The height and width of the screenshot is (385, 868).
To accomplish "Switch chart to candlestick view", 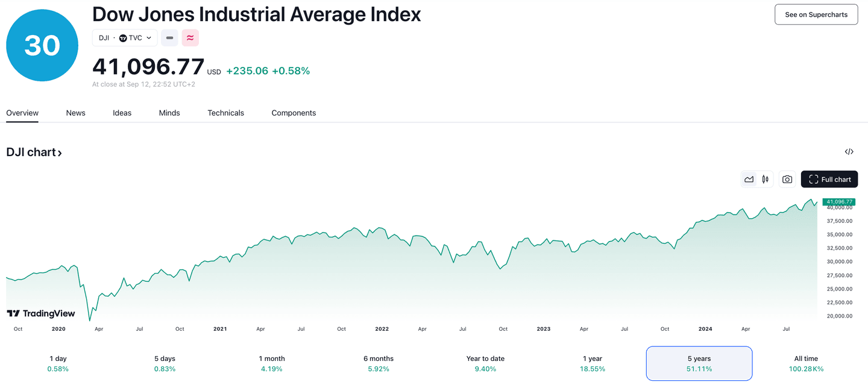I will 766,179.
